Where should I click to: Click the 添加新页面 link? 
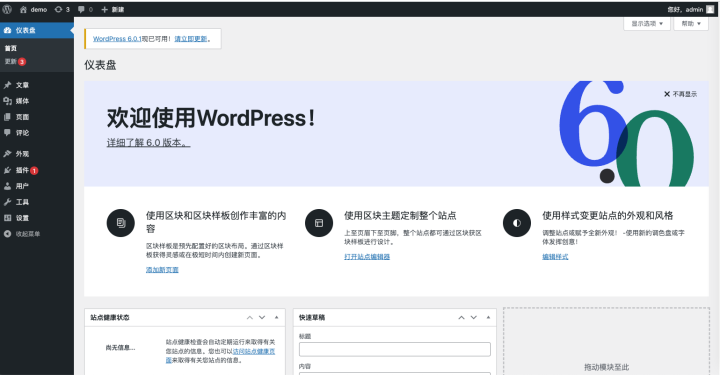pyautogui.click(x=162, y=270)
